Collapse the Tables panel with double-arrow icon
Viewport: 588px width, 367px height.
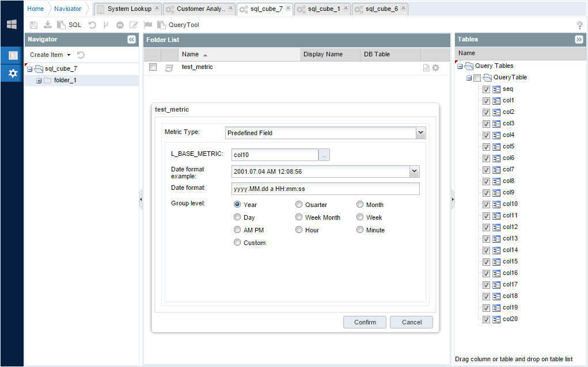pyautogui.click(x=579, y=40)
